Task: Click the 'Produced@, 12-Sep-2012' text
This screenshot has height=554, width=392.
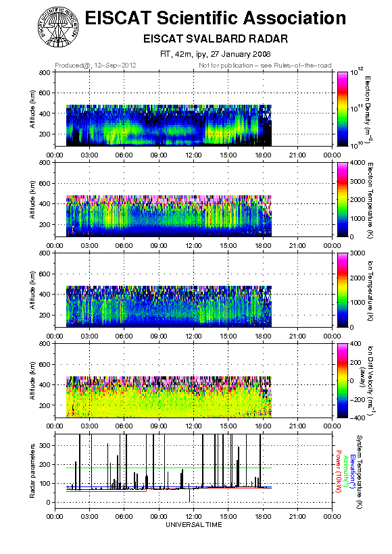Action: pyautogui.click(x=95, y=66)
